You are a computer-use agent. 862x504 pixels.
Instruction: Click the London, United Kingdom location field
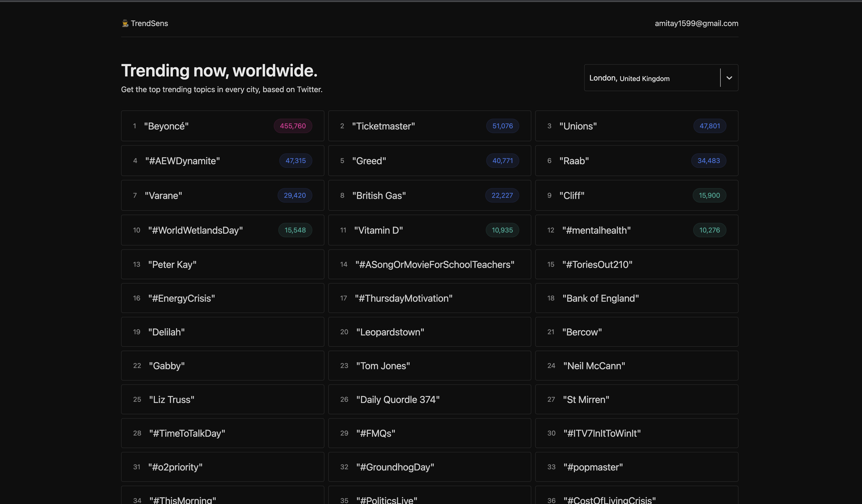pos(661,78)
